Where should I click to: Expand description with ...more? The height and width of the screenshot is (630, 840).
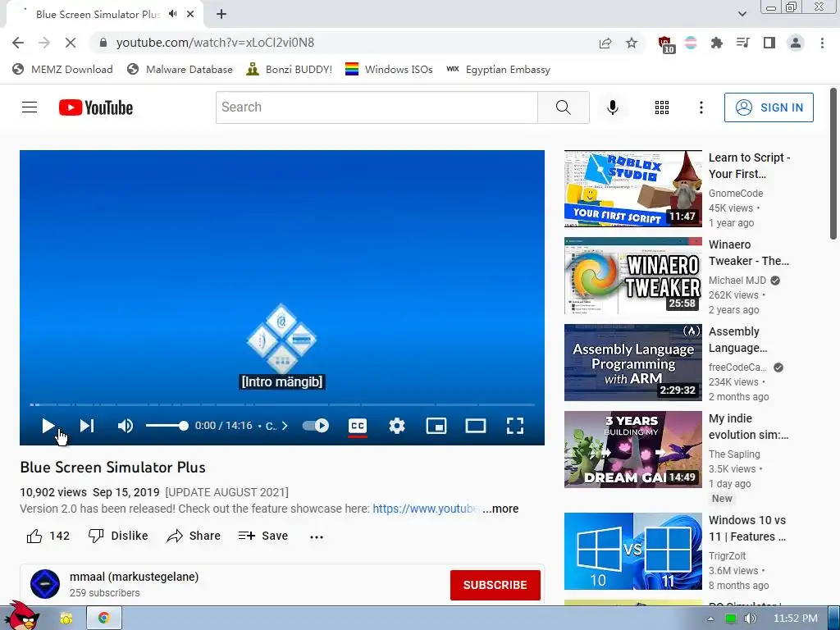[500, 509]
